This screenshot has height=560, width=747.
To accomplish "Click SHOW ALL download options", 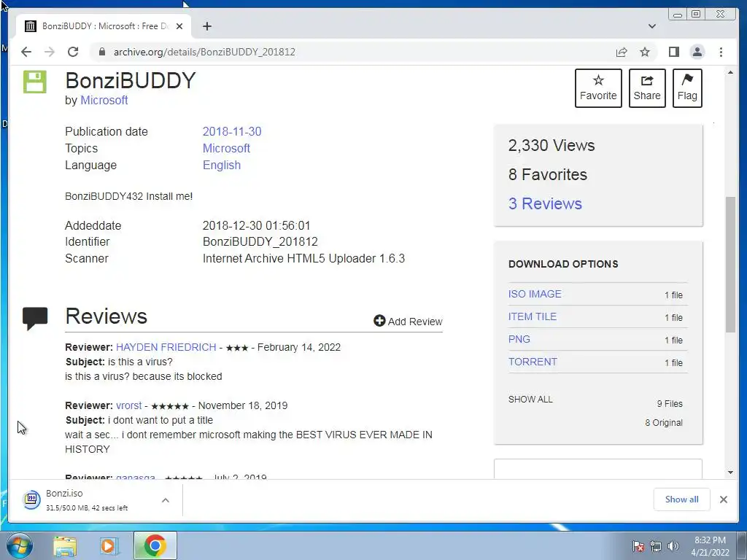I will (x=530, y=399).
